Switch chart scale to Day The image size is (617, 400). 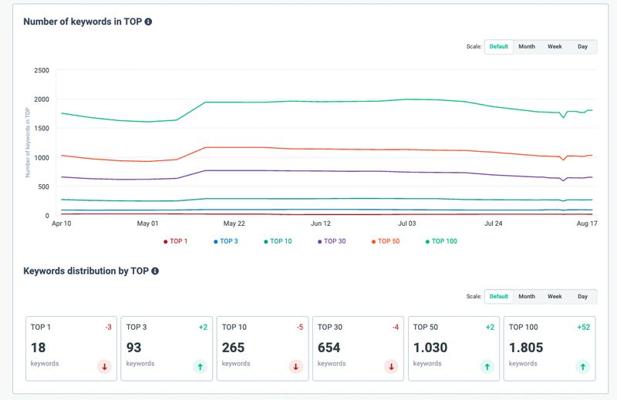pos(582,46)
